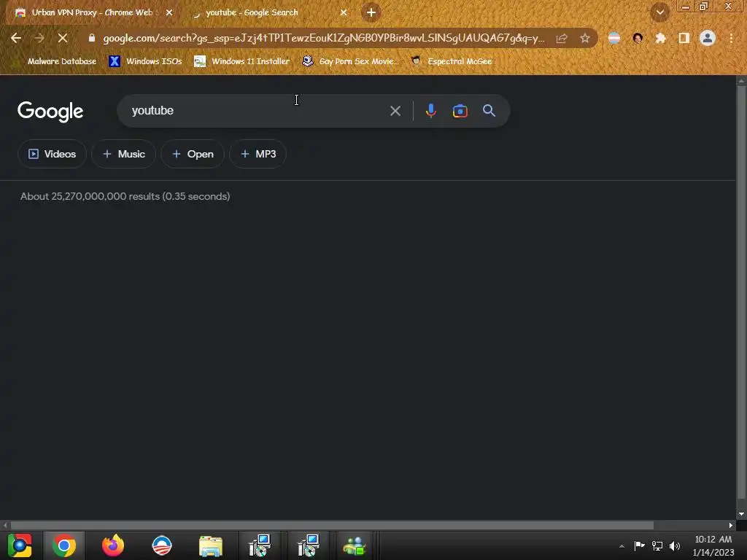Filter results by Videos

click(x=52, y=154)
